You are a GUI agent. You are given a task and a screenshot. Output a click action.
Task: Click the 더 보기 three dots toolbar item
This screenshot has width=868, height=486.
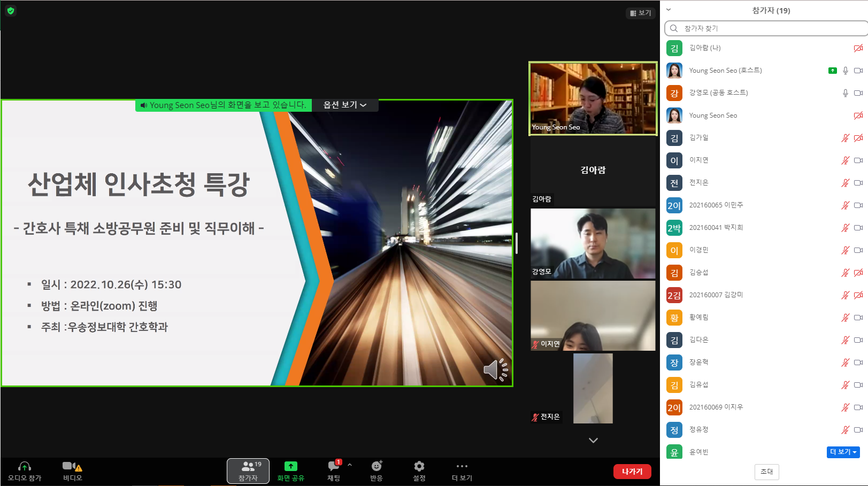tap(462, 471)
